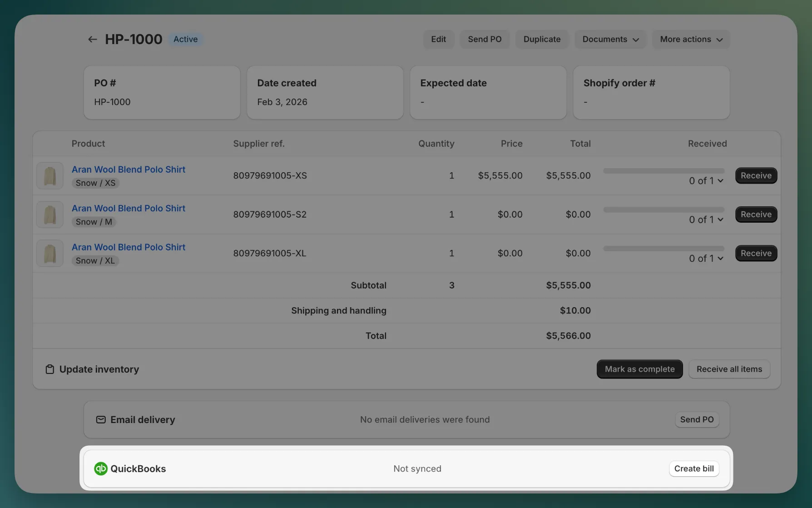This screenshot has height=508, width=812.
Task: Receive the Snow / M polo shirt item
Action: pos(756,214)
